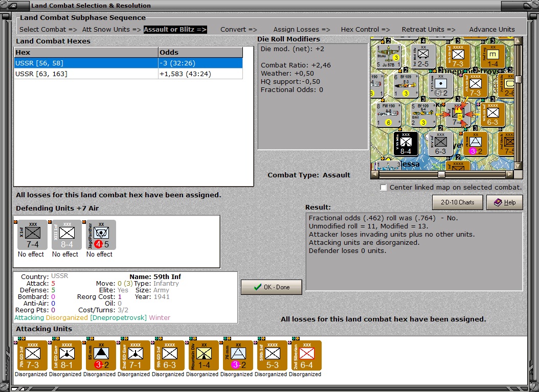Viewport: 539px width, 392px height.
Task: Select the 85 mm anti-air attacking unit
Action: [x=101, y=355]
